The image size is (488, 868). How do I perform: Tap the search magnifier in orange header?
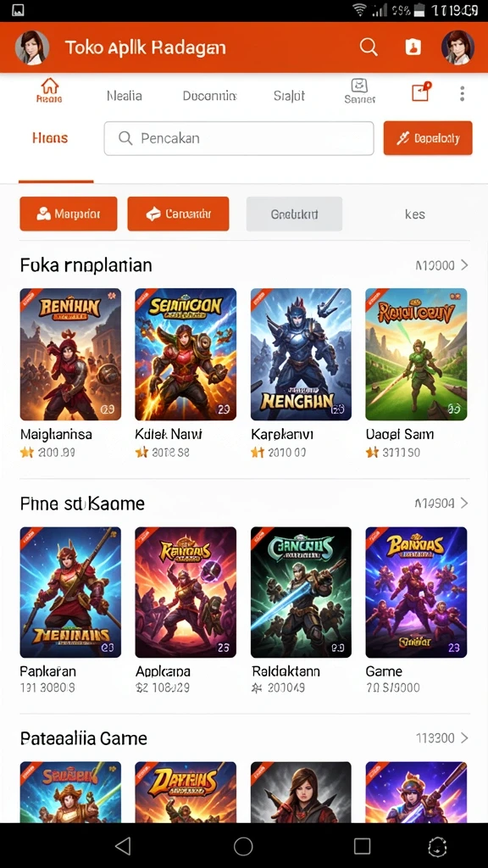point(369,47)
